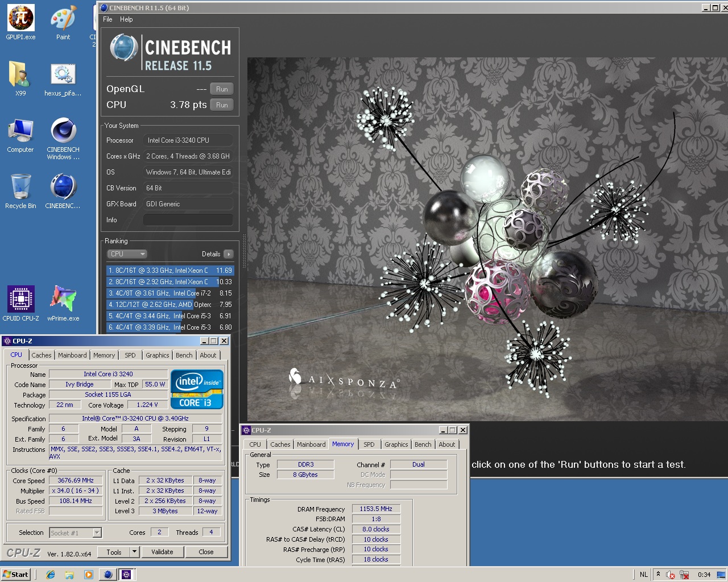Click the Validate button in CPU-Z
The image size is (728, 582).
pyautogui.click(x=162, y=552)
